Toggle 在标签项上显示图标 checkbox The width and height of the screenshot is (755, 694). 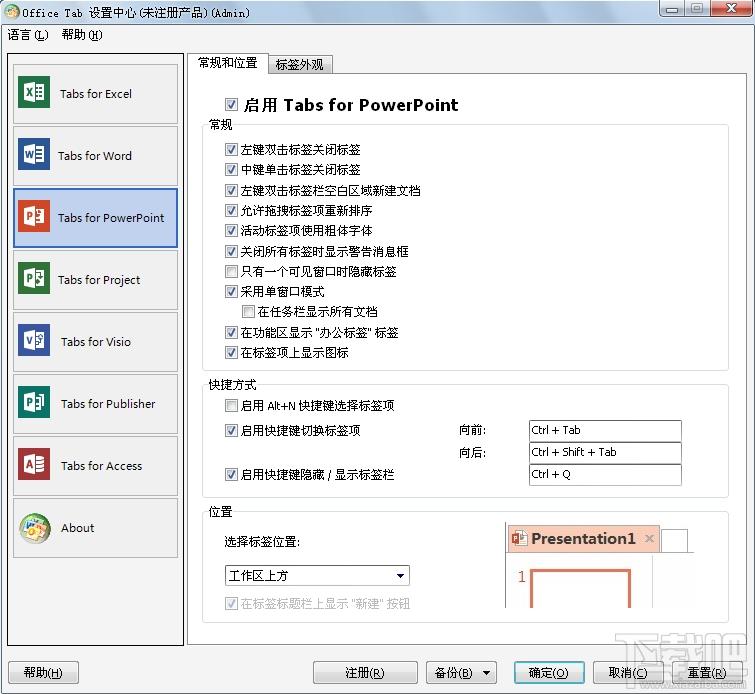click(x=231, y=353)
